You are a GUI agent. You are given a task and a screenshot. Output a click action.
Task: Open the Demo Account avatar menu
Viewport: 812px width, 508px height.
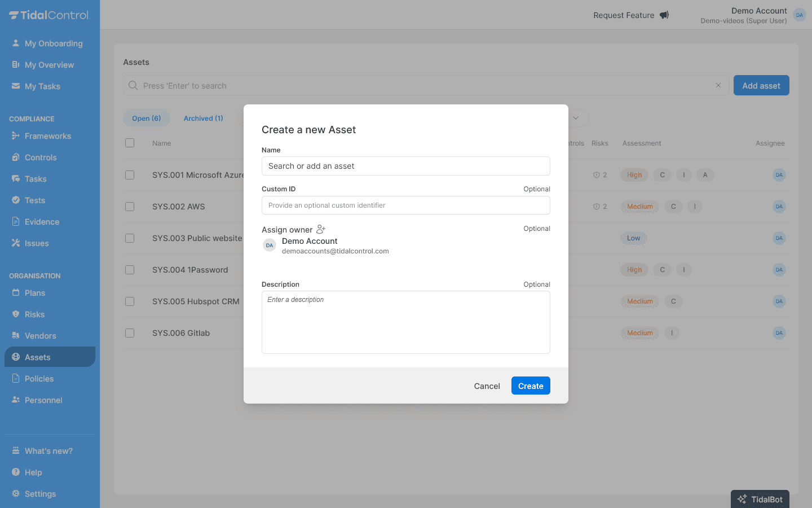click(x=799, y=15)
